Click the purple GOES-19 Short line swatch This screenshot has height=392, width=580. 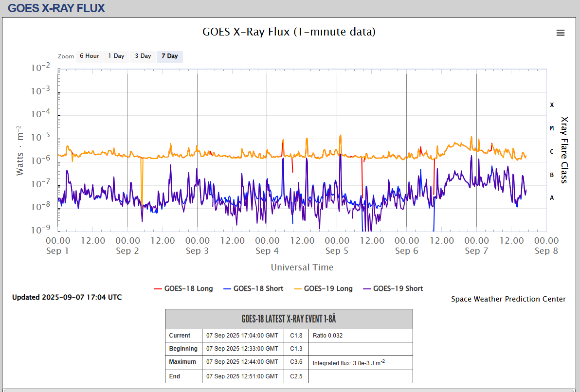point(366,289)
